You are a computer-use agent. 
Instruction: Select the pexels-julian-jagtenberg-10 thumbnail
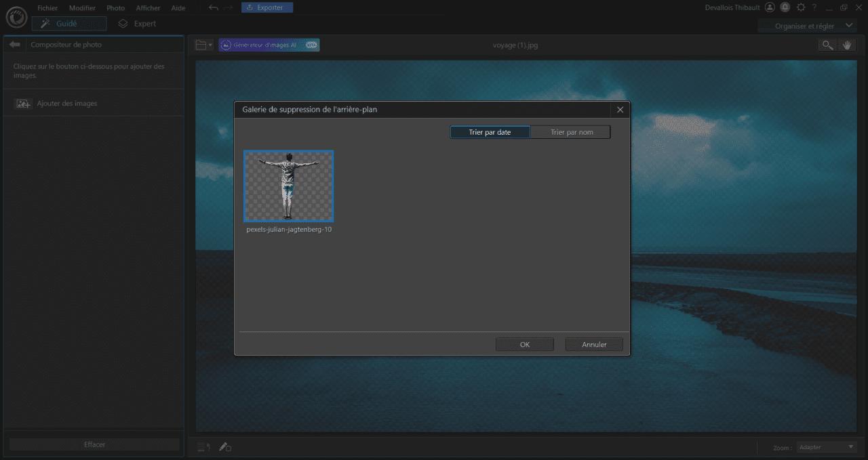click(288, 186)
